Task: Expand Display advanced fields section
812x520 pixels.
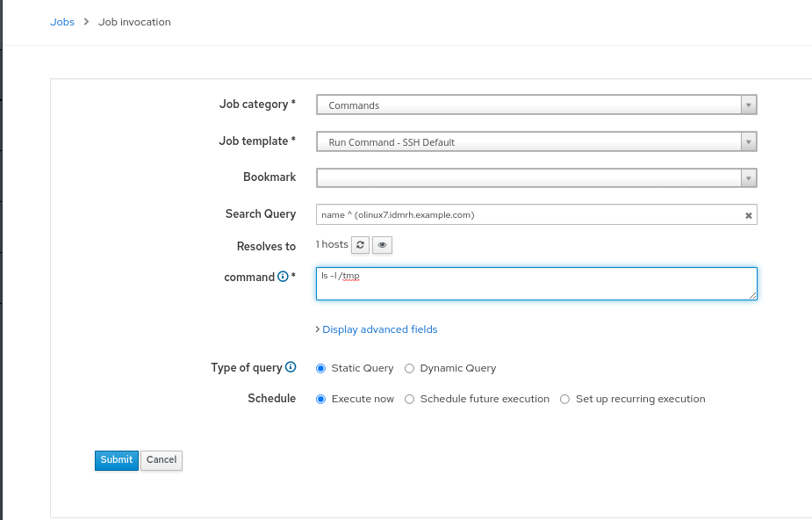Action: (x=378, y=329)
